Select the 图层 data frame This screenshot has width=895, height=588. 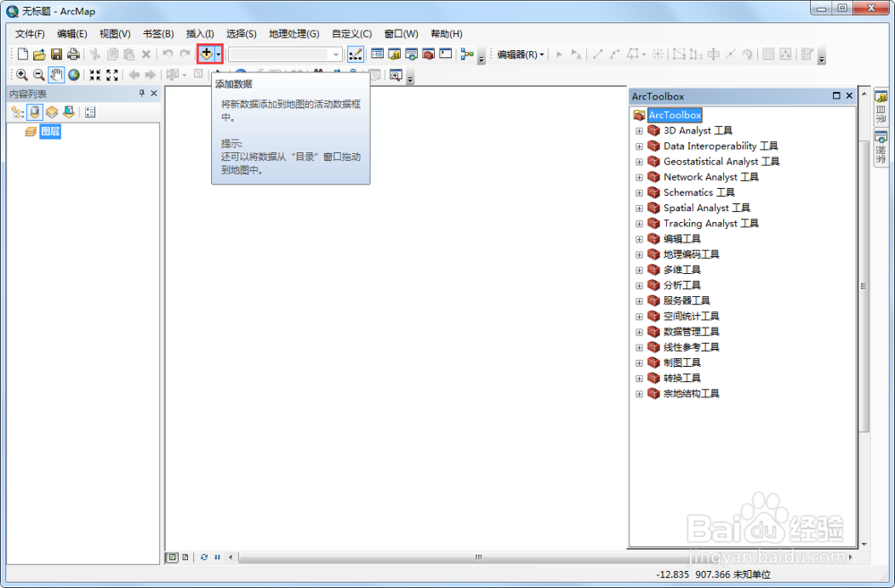(x=50, y=132)
